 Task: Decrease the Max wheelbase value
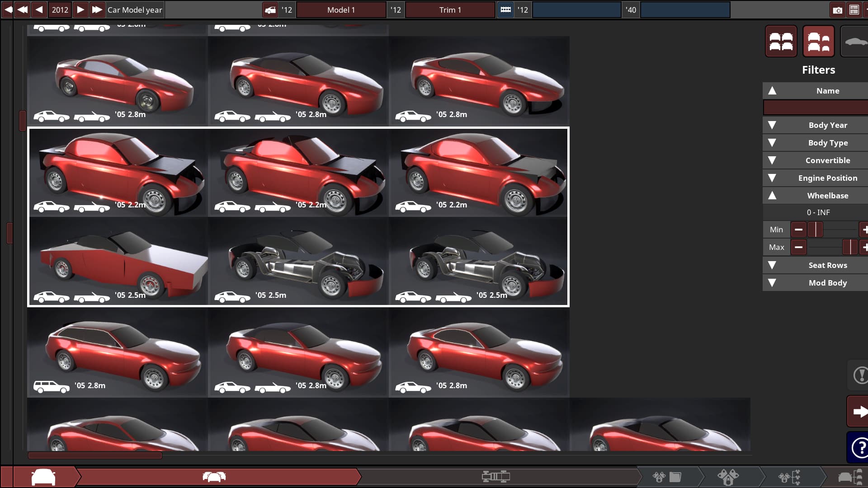pyautogui.click(x=798, y=247)
